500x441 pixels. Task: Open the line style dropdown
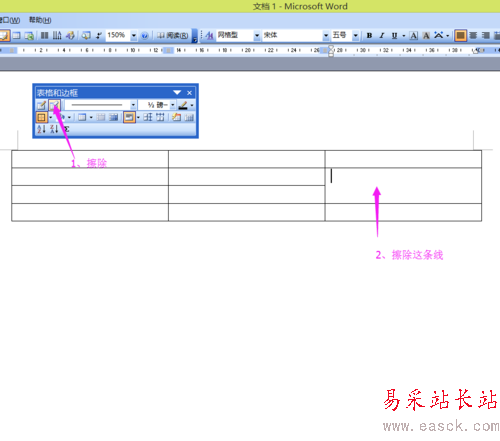coord(133,105)
